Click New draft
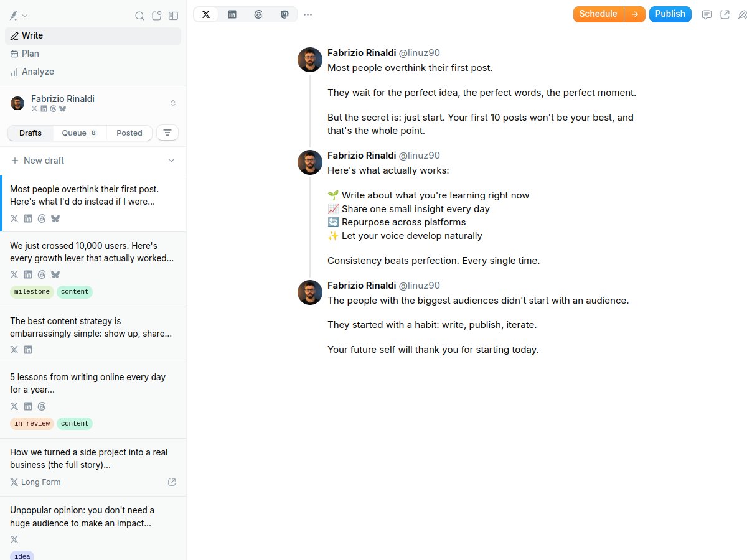The image size is (747, 560). [38, 161]
